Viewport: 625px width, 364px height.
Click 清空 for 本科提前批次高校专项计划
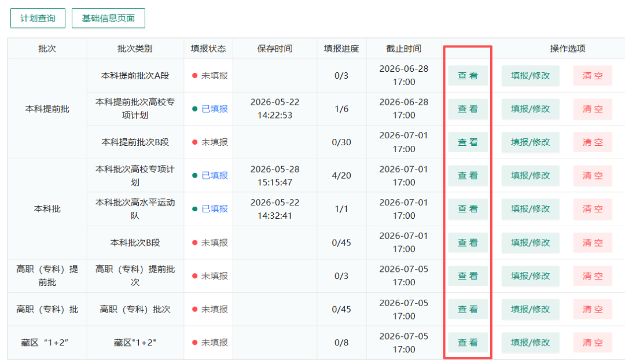(x=593, y=109)
